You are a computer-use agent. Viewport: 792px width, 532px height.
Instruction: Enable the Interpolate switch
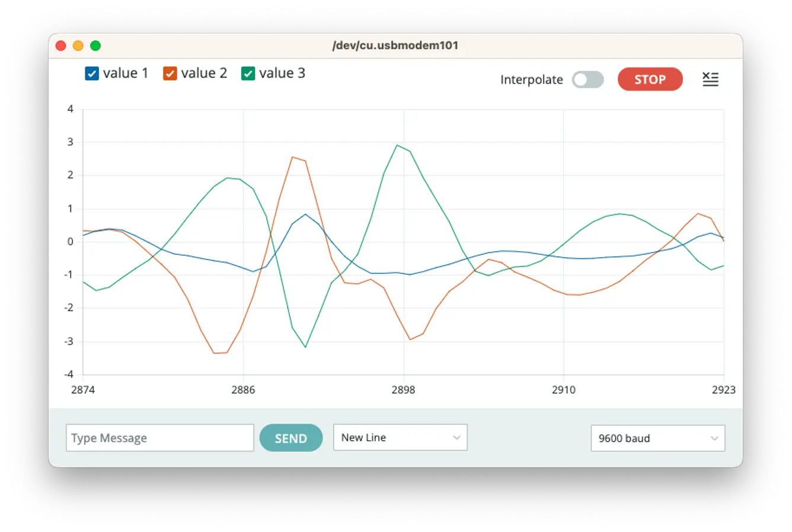tap(587, 80)
